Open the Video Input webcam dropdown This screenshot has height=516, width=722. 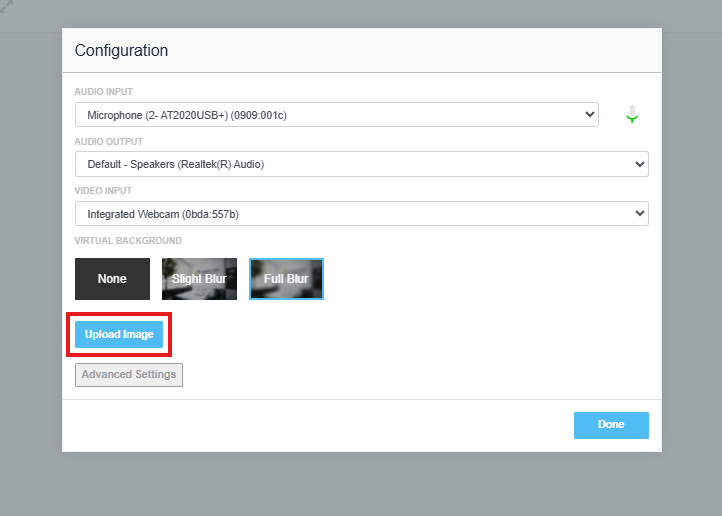point(361,214)
